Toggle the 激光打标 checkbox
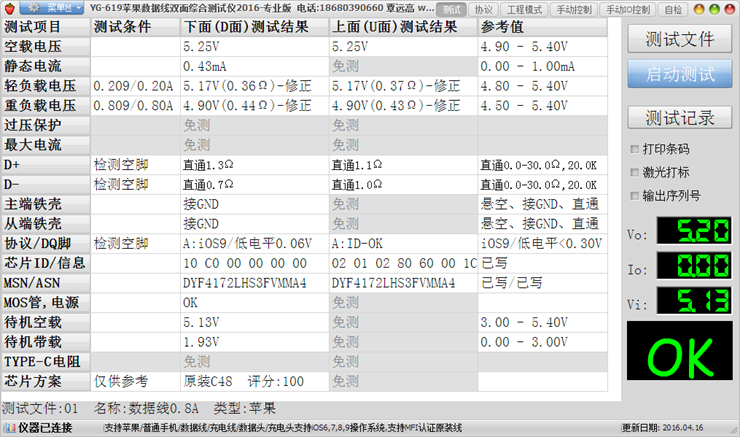740x437 pixels. tap(636, 172)
